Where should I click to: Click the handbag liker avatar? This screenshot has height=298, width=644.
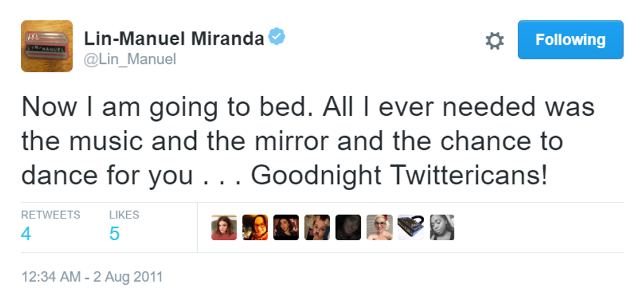point(410,228)
